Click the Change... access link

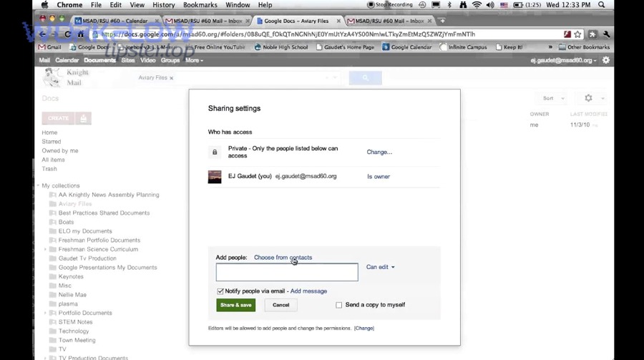pos(379,152)
